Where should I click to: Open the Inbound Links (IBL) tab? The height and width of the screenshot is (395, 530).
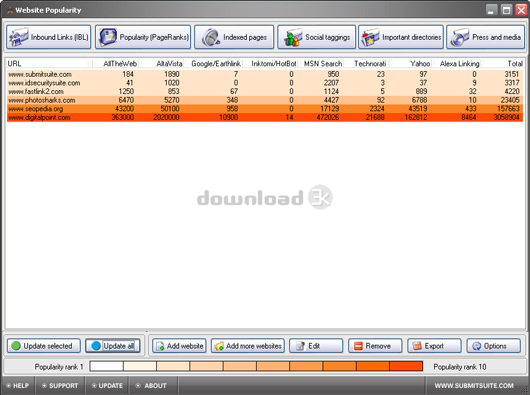pyautogui.click(x=49, y=37)
